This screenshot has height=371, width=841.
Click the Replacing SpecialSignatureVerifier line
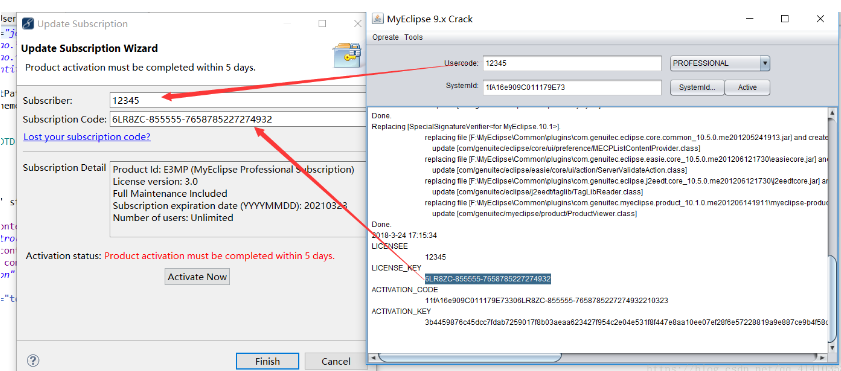coord(466,126)
